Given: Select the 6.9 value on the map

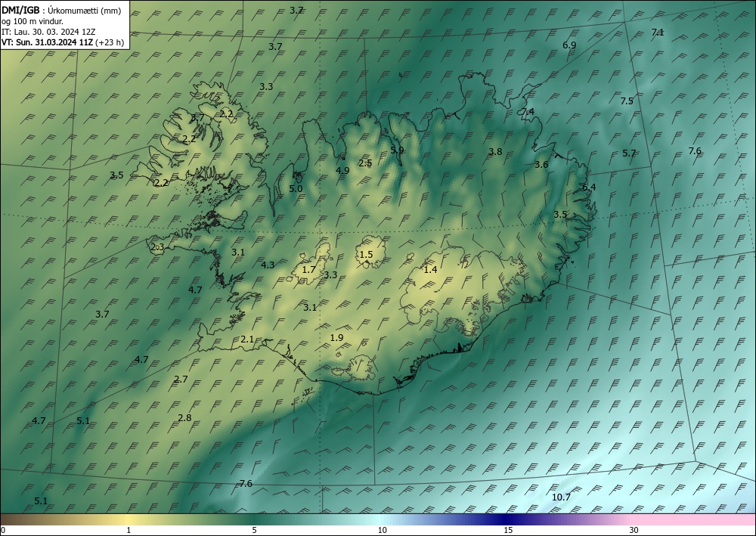Looking at the screenshot, I should coord(569,45).
